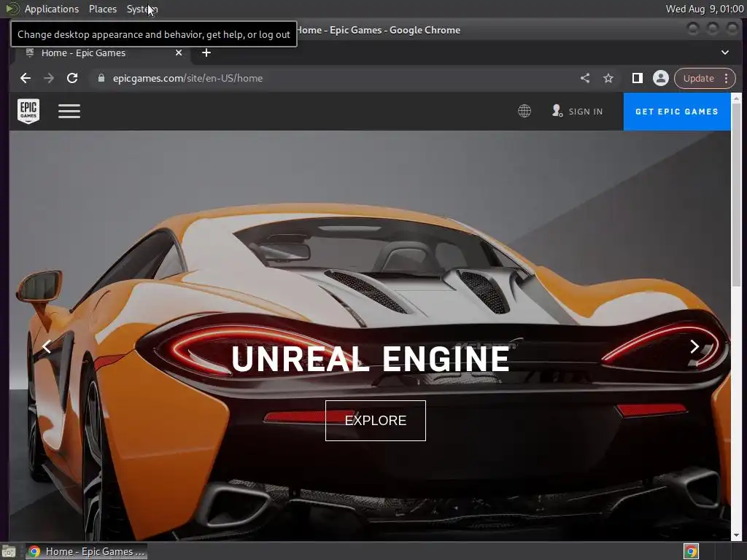The width and height of the screenshot is (747, 560).
Task: Click the Sign In link
Action: coord(578,112)
